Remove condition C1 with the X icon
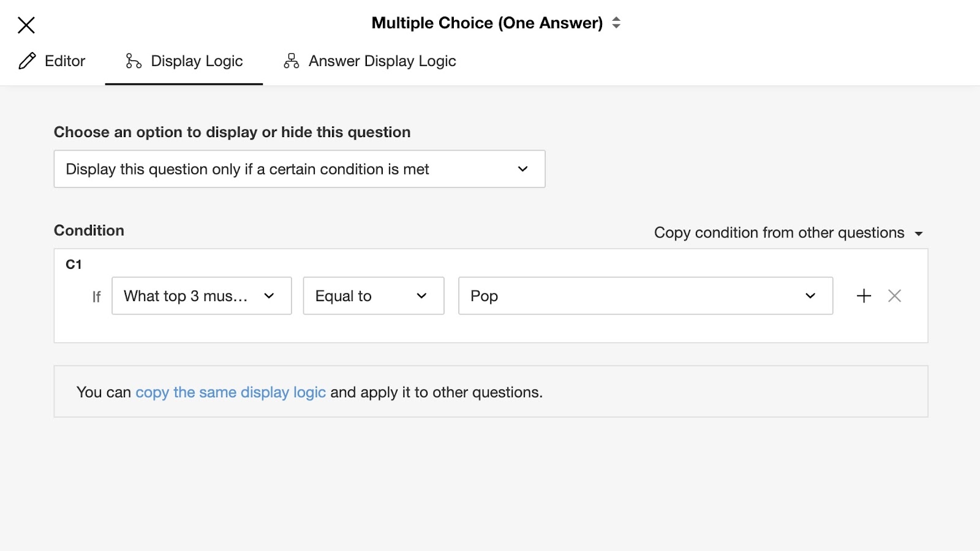This screenshot has width=980, height=551. [x=894, y=296]
